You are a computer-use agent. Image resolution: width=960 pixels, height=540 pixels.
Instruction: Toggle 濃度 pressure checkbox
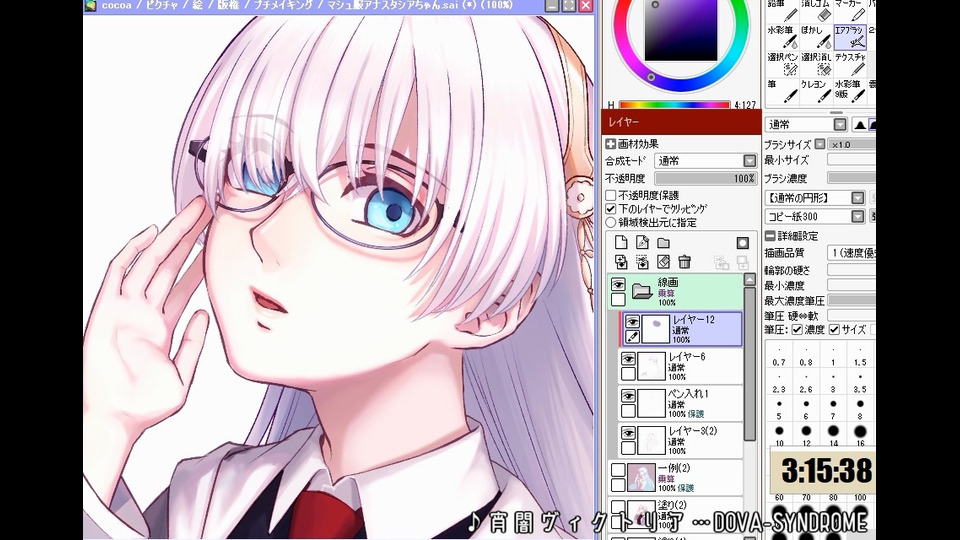point(797,329)
